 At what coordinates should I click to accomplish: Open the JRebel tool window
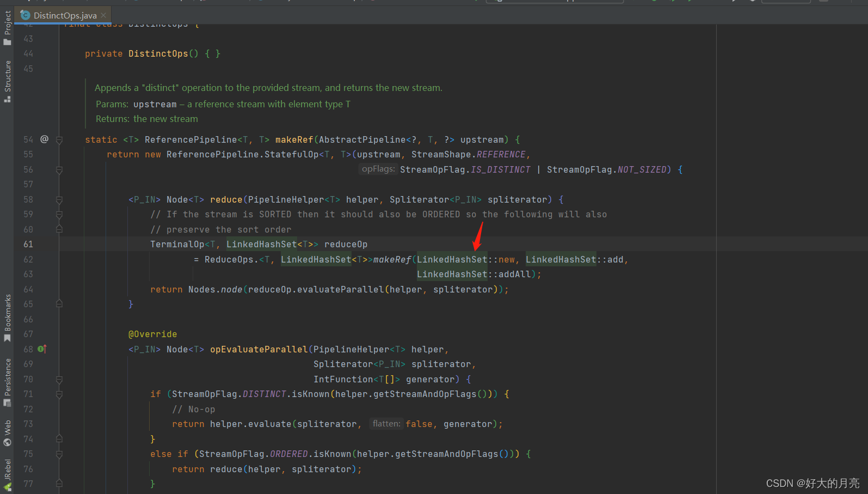[x=8, y=475]
